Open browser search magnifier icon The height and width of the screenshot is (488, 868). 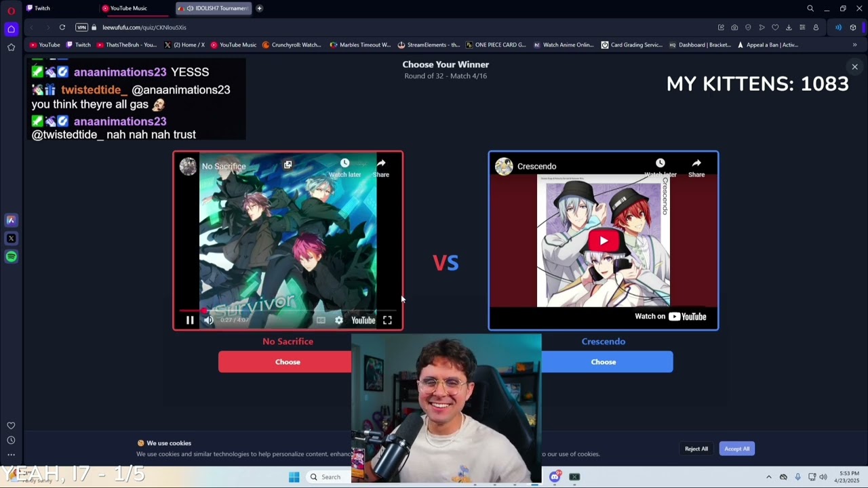[x=810, y=8]
